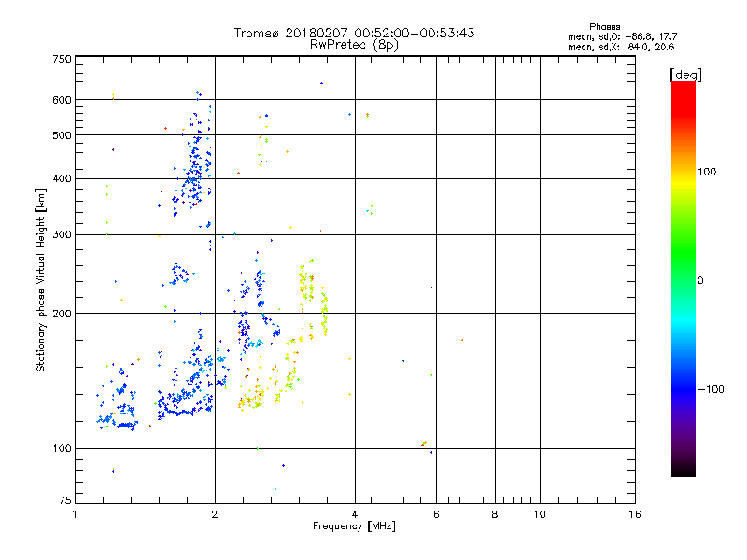
Task: Click the 'Stationary phase Virtual Height [km]' axis label
Action: tap(41, 280)
